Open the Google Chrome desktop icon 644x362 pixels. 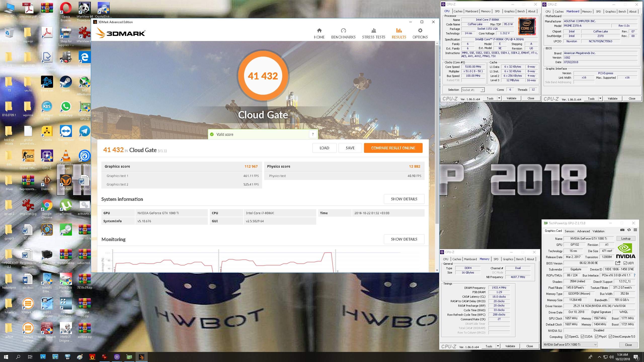(47, 209)
